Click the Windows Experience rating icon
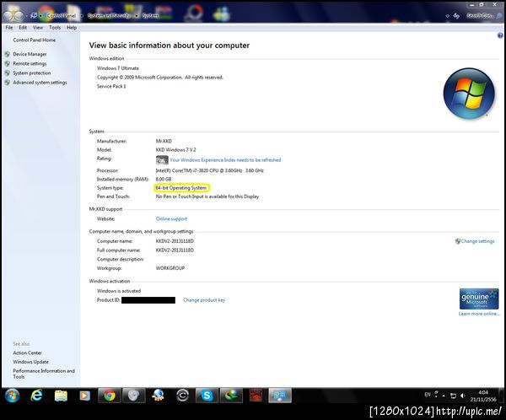The image size is (506, 420). (162, 159)
